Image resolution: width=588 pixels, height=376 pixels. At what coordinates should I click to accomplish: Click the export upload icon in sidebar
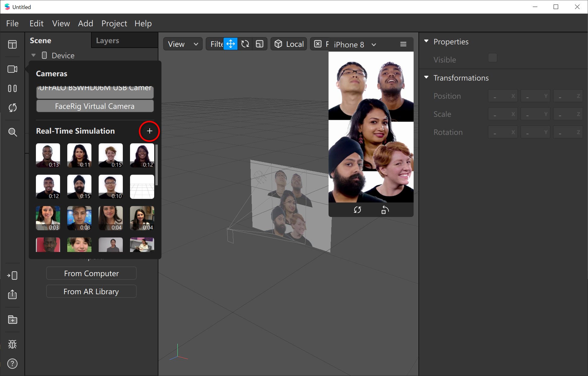click(x=12, y=294)
